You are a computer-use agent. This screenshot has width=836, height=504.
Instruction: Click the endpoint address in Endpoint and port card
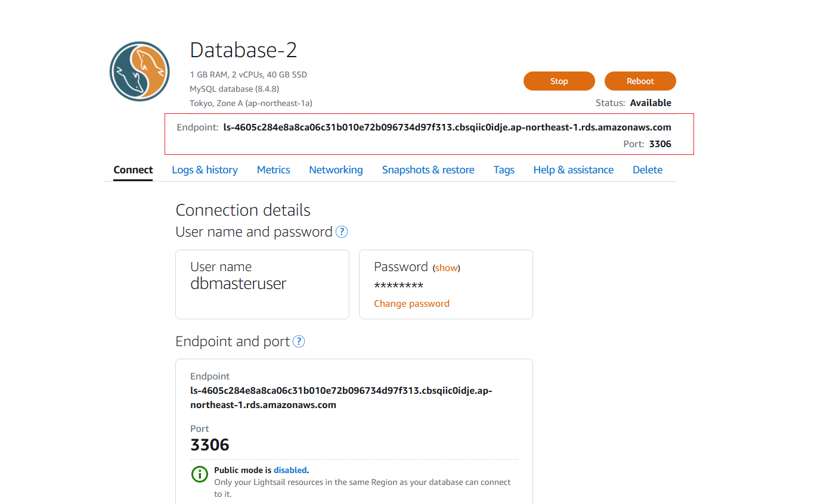click(x=341, y=397)
